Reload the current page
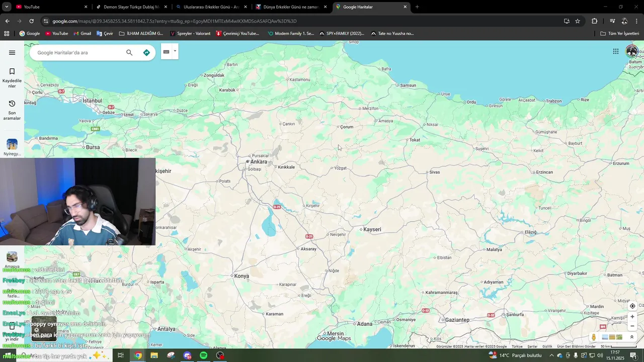The image size is (644, 362). 31,21
